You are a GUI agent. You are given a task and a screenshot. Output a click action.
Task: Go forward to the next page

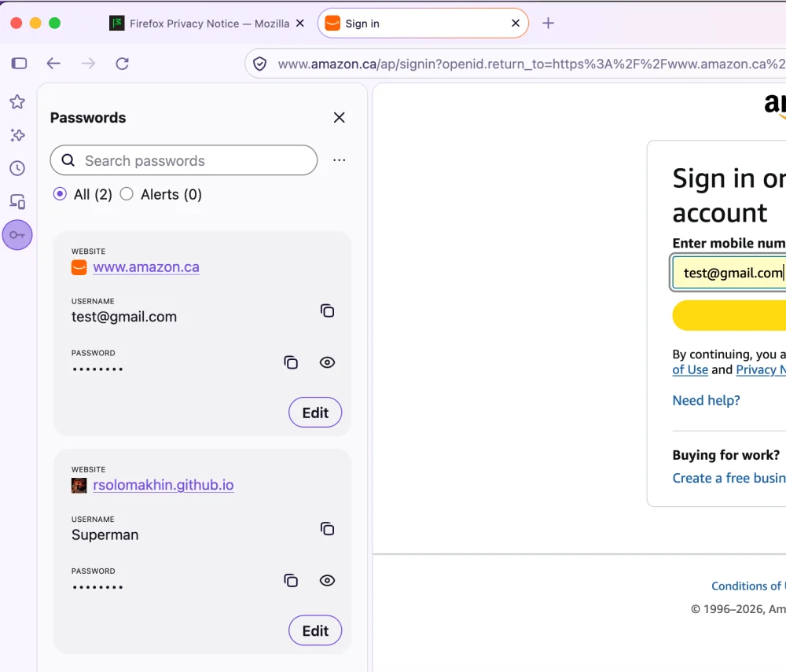(x=88, y=63)
